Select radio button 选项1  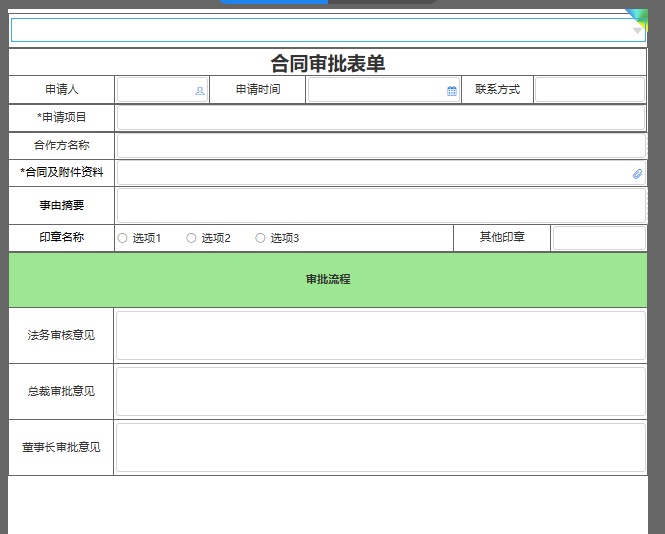(123, 238)
